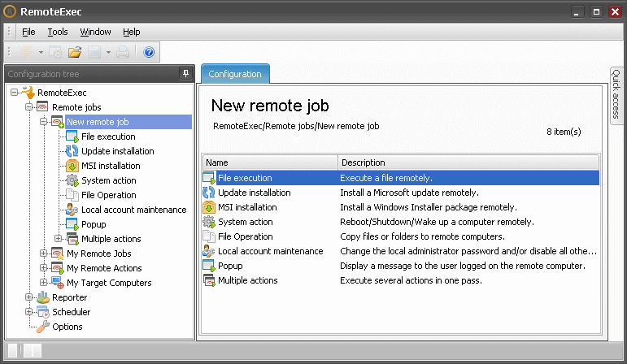The height and width of the screenshot is (364, 627).
Task: Click the blue help question icon
Action: 149,52
